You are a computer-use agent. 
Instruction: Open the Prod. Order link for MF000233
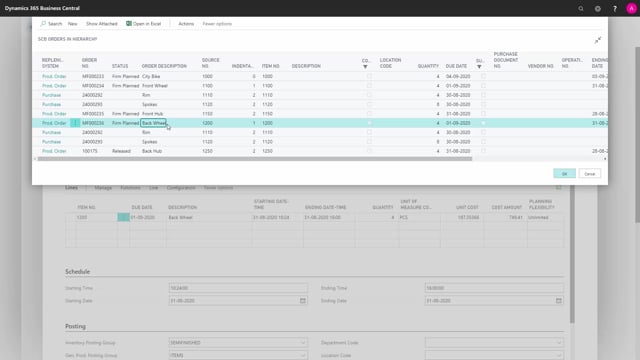pos(54,76)
